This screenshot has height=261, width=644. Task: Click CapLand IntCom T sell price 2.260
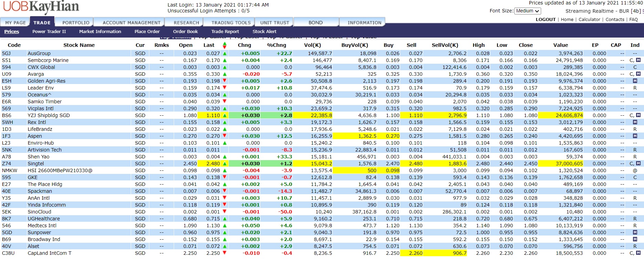(x=416, y=253)
